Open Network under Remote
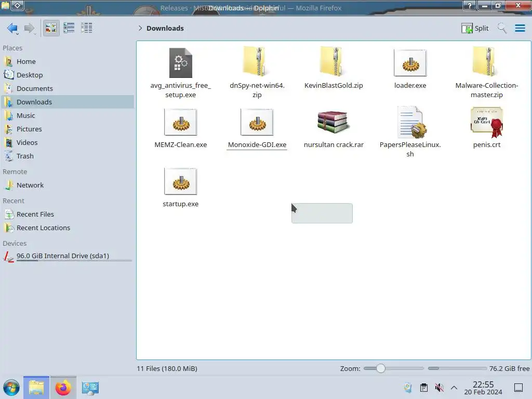532x399 pixels. 67,185
